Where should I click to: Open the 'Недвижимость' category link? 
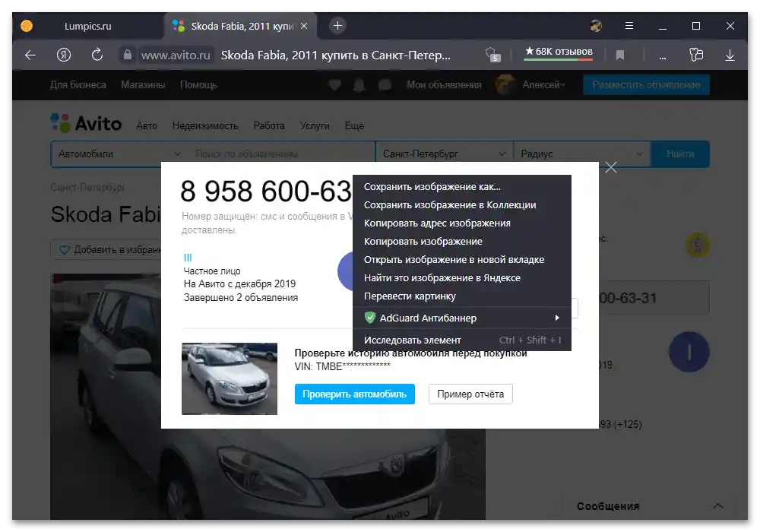point(205,126)
